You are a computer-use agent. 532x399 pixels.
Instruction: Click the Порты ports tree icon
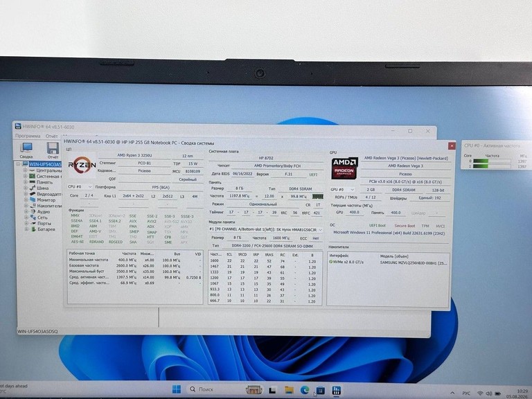point(33,223)
